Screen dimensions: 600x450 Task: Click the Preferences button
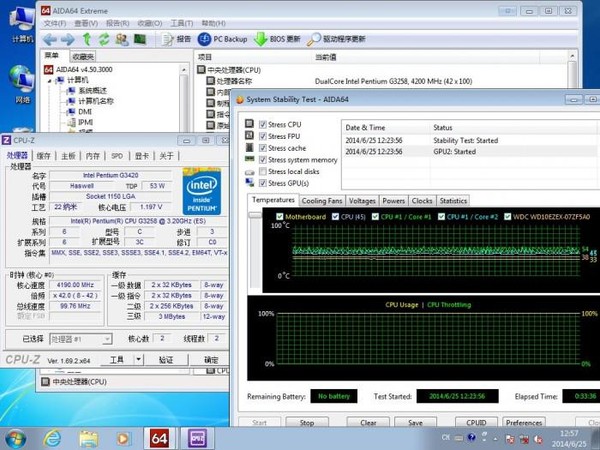click(524, 422)
